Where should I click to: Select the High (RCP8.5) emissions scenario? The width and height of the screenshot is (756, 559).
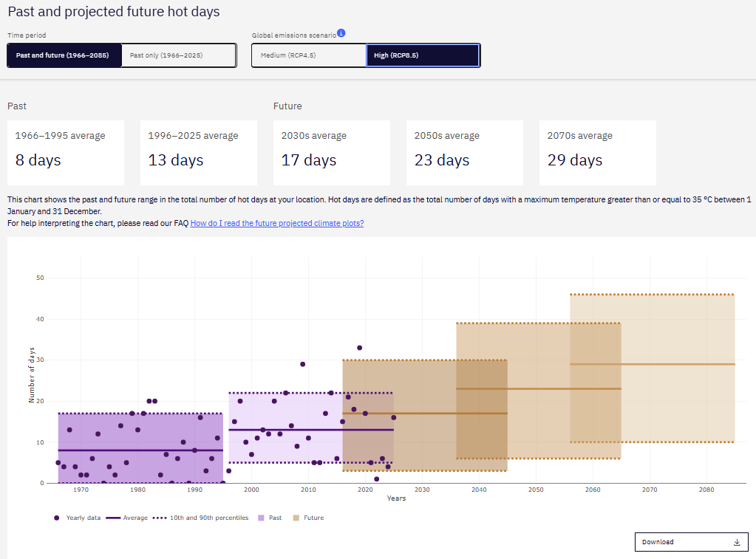click(423, 55)
